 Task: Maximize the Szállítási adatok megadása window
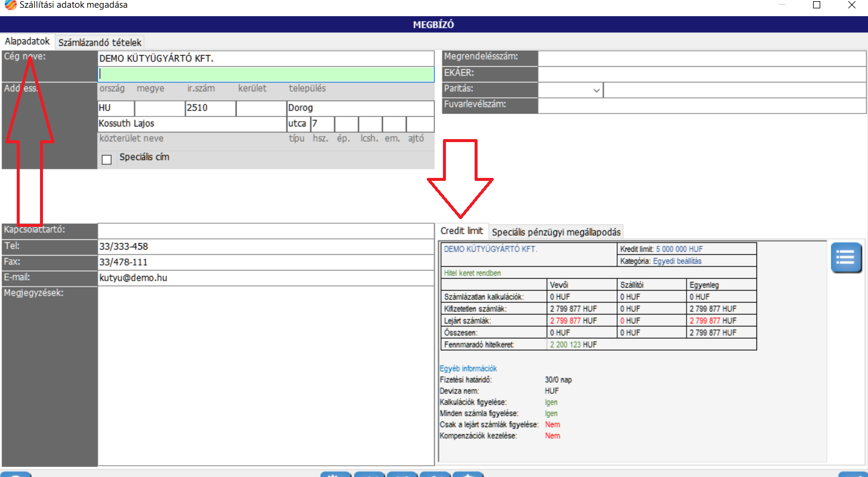click(x=817, y=5)
